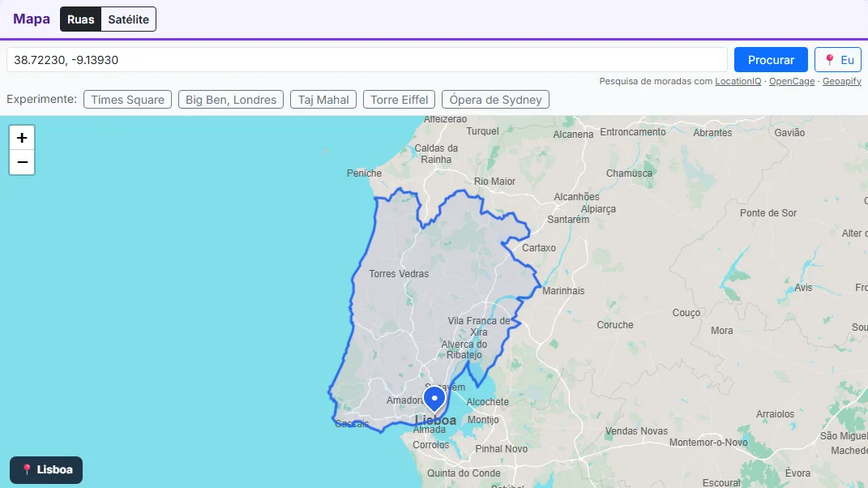Zoom out with the minus button
This screenshot has width=868, height=488.
[x=22, y=162]
